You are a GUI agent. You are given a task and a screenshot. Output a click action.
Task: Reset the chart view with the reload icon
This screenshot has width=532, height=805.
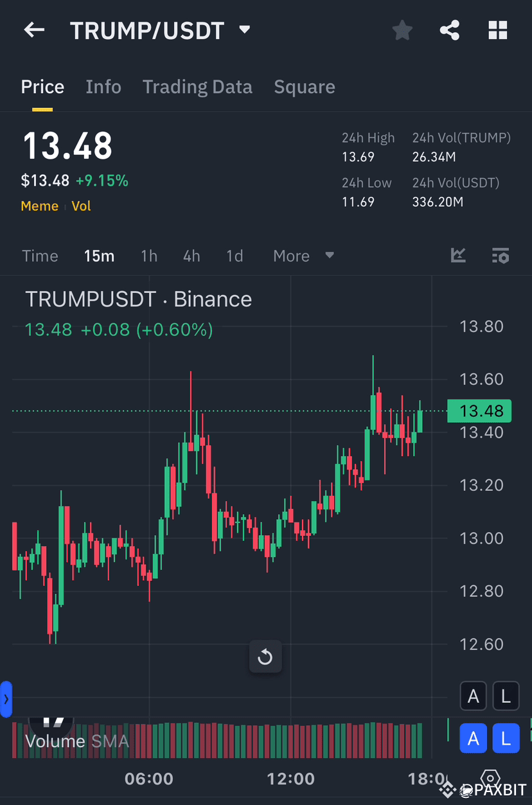coord(265,657)
